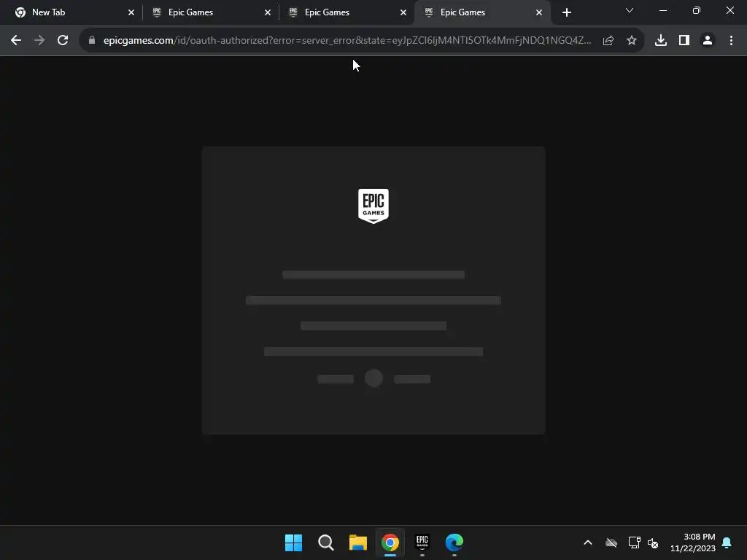Open Chrome's three-dot menu
Viewport: 747px width, 560px height.
click(731, 41)
